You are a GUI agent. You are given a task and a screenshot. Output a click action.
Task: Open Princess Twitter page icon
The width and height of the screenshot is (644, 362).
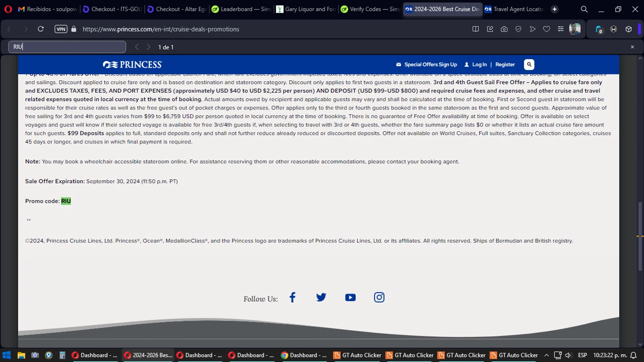pos(321,297)
